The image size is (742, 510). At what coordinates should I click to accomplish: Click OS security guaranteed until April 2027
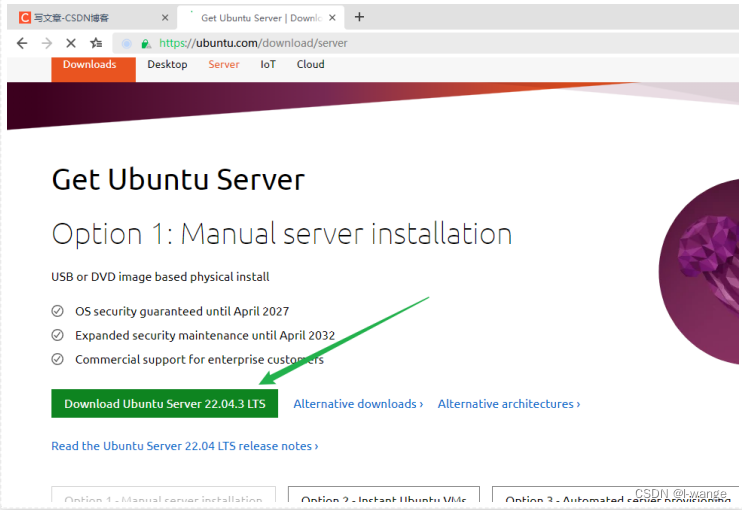coord(182,311)
